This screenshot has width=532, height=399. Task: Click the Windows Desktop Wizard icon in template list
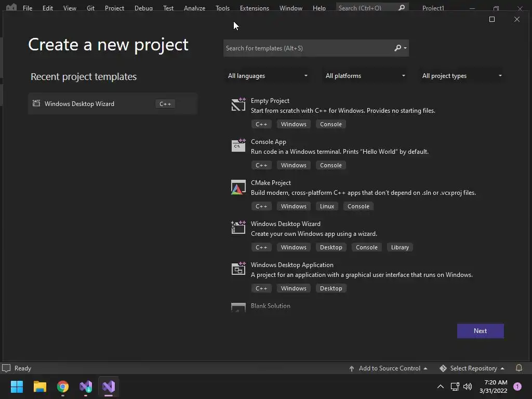click(238, 228)
